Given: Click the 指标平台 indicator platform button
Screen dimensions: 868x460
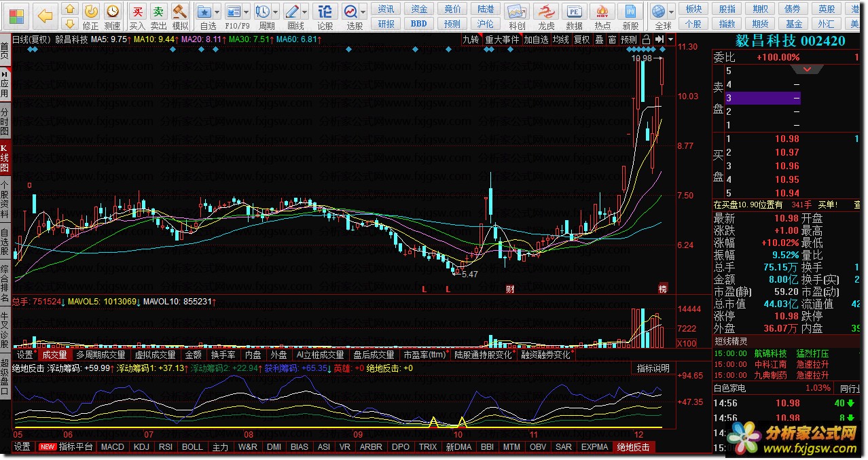Looking at the screenshot, I should coord(76,447).
